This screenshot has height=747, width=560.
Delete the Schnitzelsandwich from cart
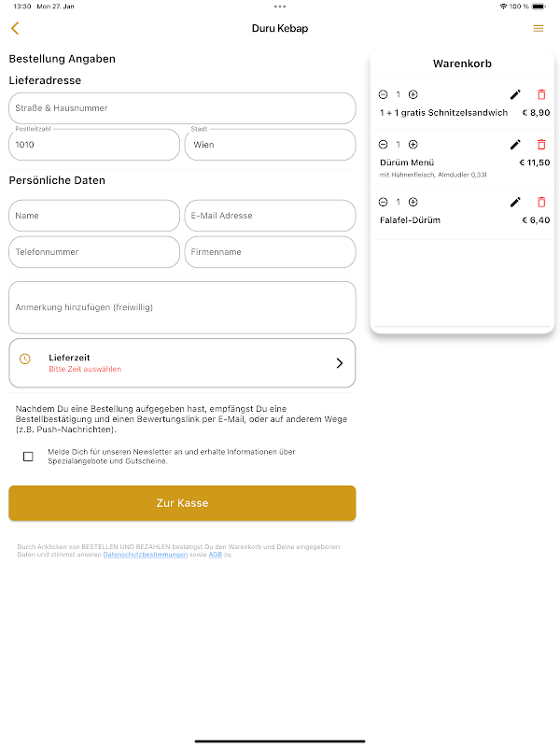point(541,94)
